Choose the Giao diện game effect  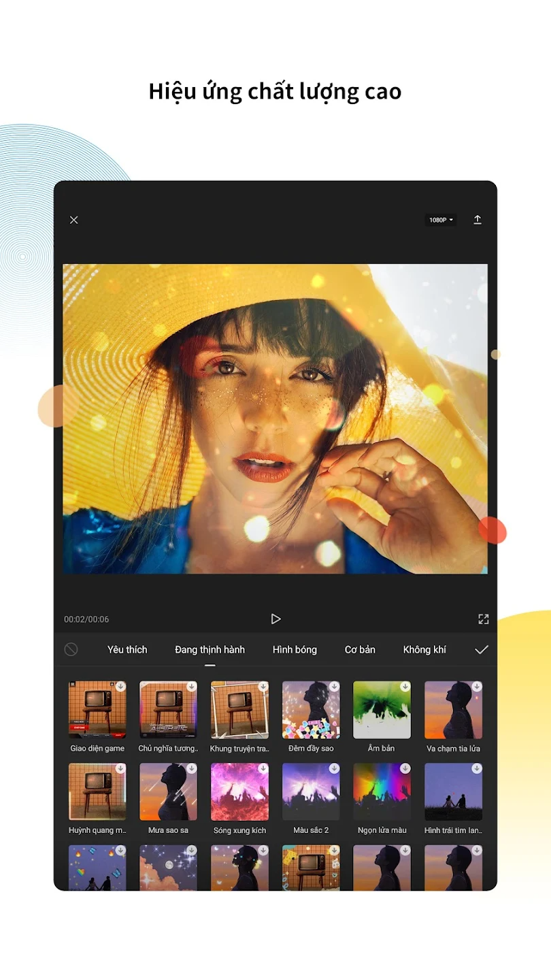coord(97,710)
